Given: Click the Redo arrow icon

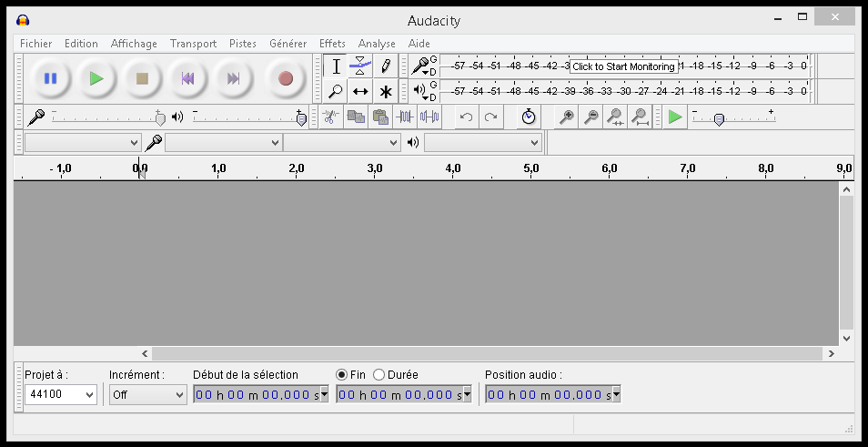Looking at the screenshot, I should pos(490,117).
